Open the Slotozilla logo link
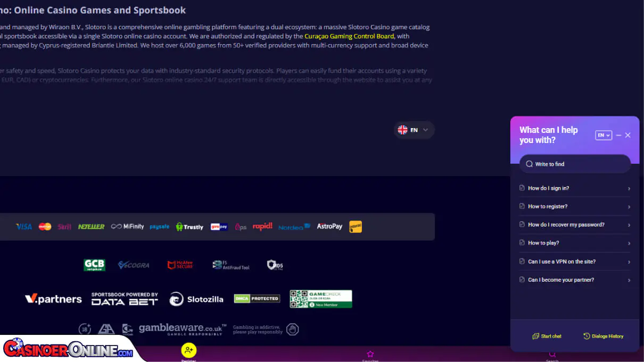The width and height of the screenshot is (644, 362). (x=196, y=299)
